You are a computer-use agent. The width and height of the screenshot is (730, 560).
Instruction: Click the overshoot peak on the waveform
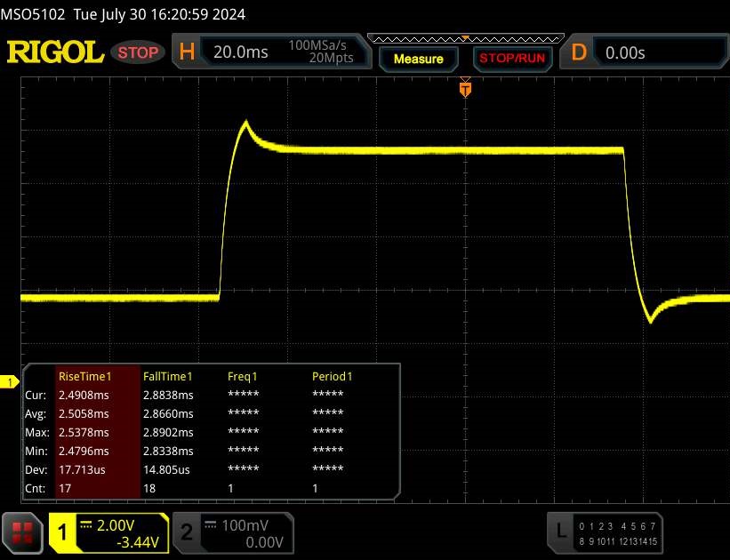(x=245, y=122)
